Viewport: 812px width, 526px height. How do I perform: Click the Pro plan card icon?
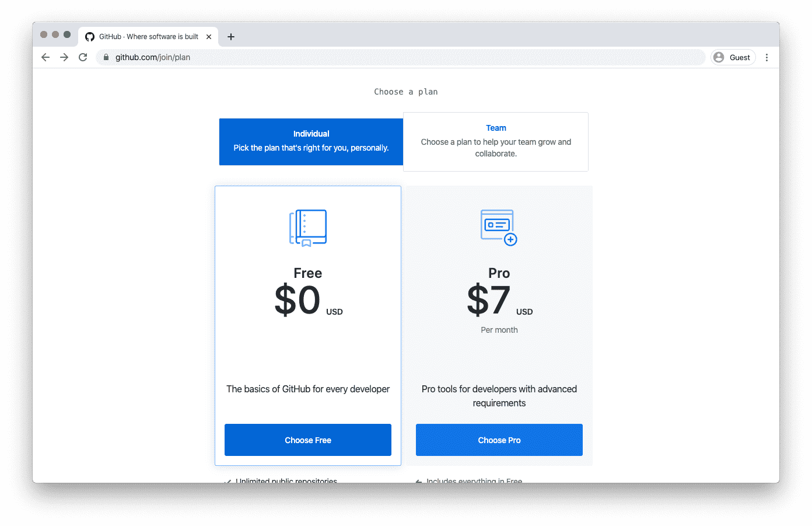tap(499, 228)
